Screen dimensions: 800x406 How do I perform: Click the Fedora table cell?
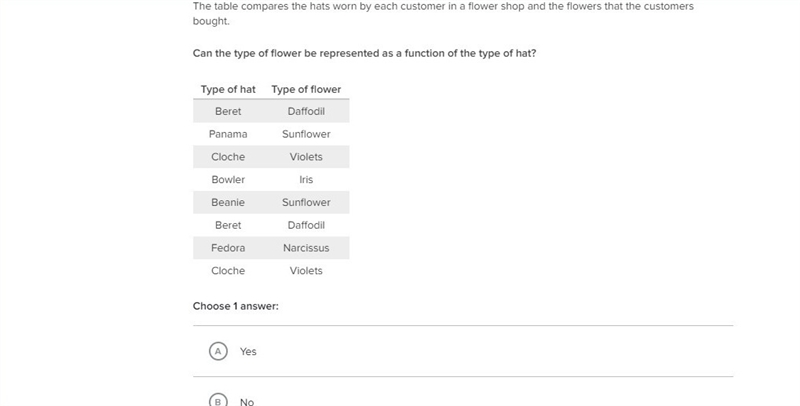pos(228,248)
